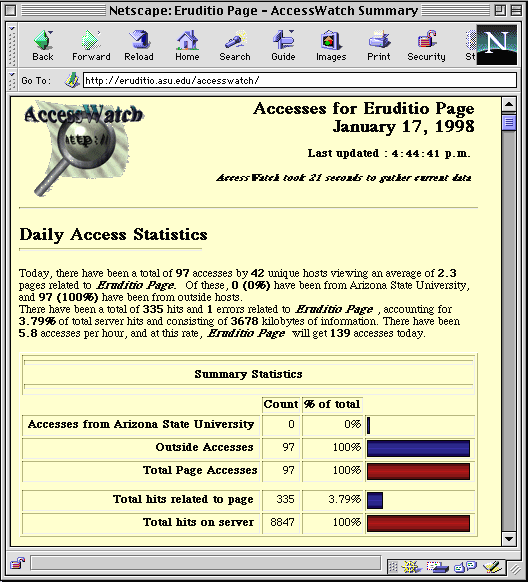Click the Total hits related to page bar

tap(375, 500)
